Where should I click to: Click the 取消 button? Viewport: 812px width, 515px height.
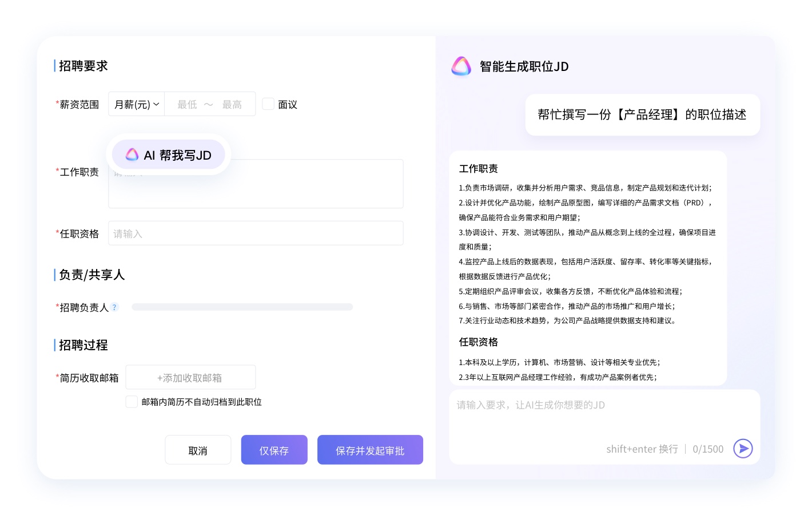point(198,450)
